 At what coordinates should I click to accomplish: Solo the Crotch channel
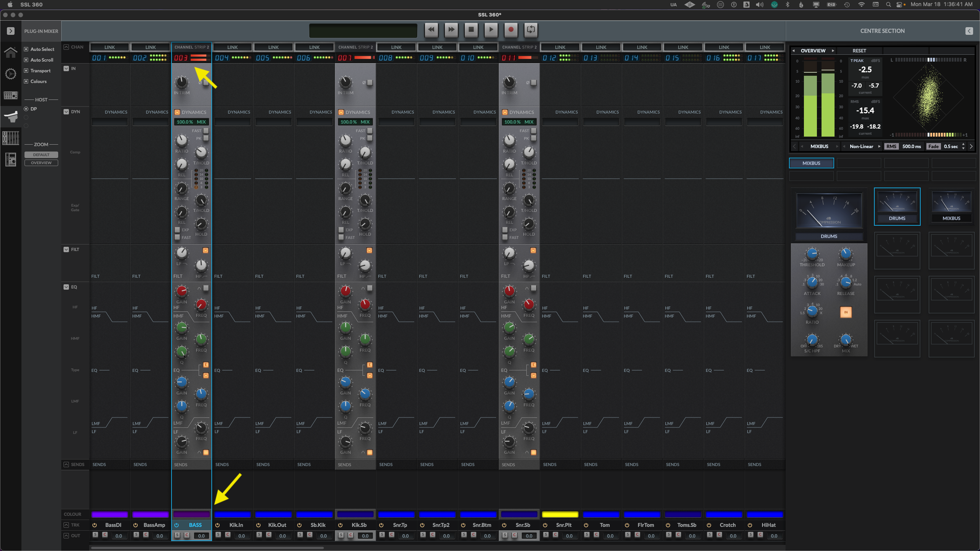pos(710,535)
